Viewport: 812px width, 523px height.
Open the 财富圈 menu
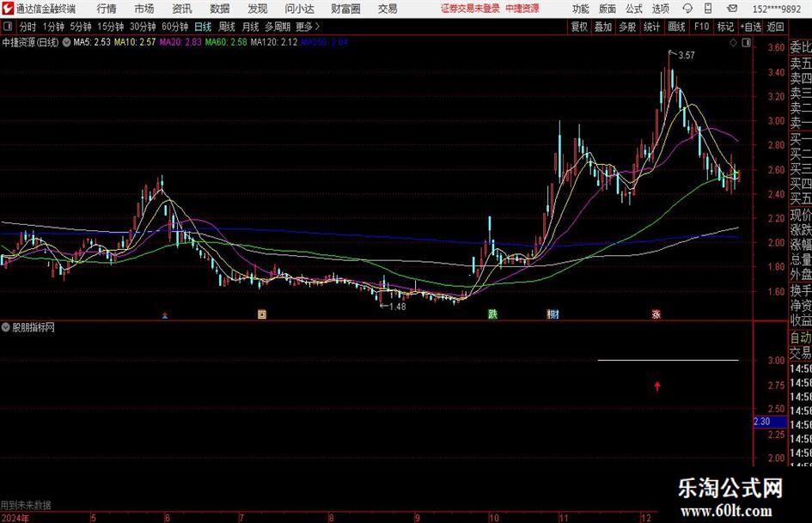point(345,9)
